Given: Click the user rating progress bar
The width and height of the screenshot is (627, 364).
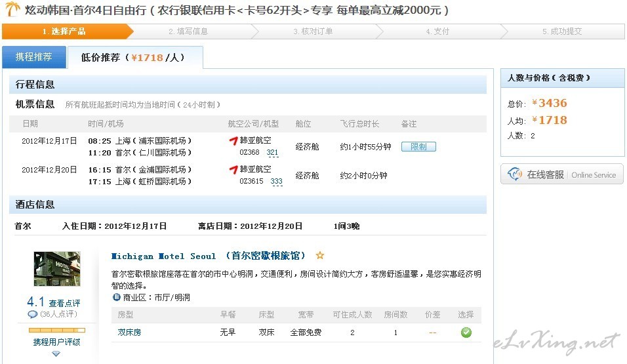Looking at the screenshot, I should [x=57, y=330].
